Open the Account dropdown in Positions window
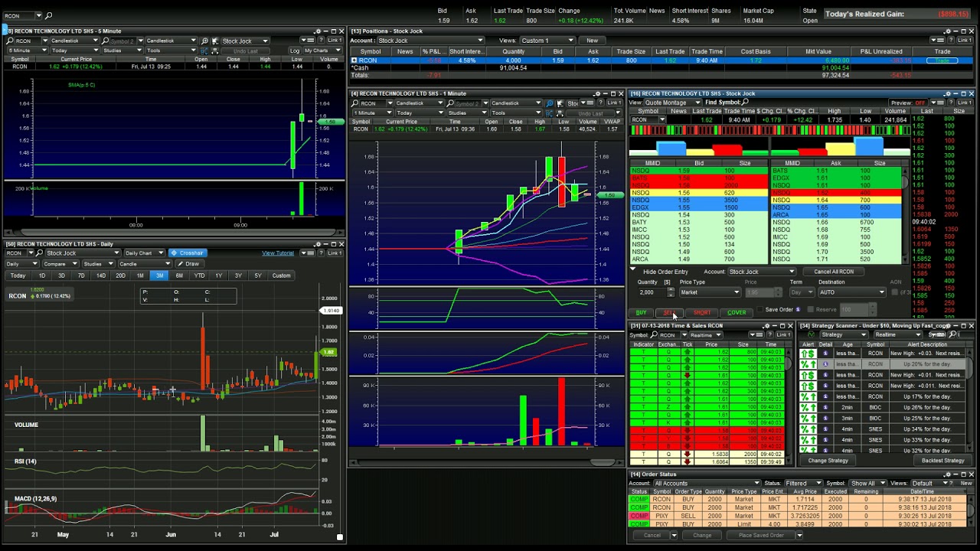 pyautogui.click(x=430, y=41)
